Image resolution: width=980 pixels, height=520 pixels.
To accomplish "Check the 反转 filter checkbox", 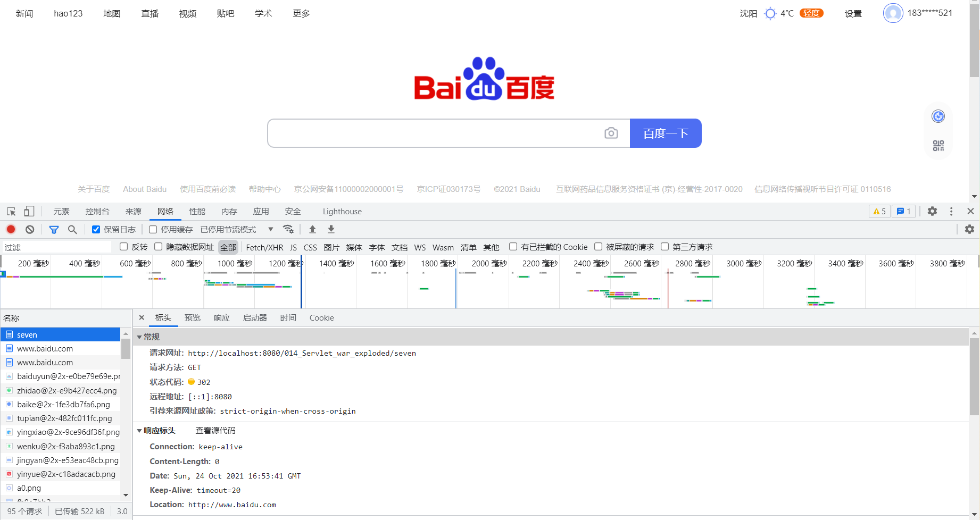I will [x=124, y=247].
